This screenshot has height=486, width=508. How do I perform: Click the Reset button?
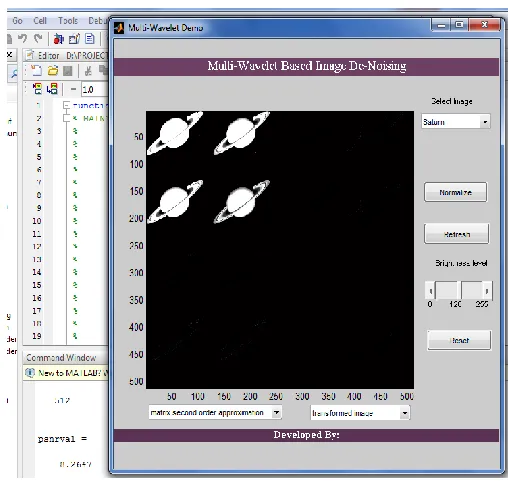pyautogui.click(x=459, y=340)
